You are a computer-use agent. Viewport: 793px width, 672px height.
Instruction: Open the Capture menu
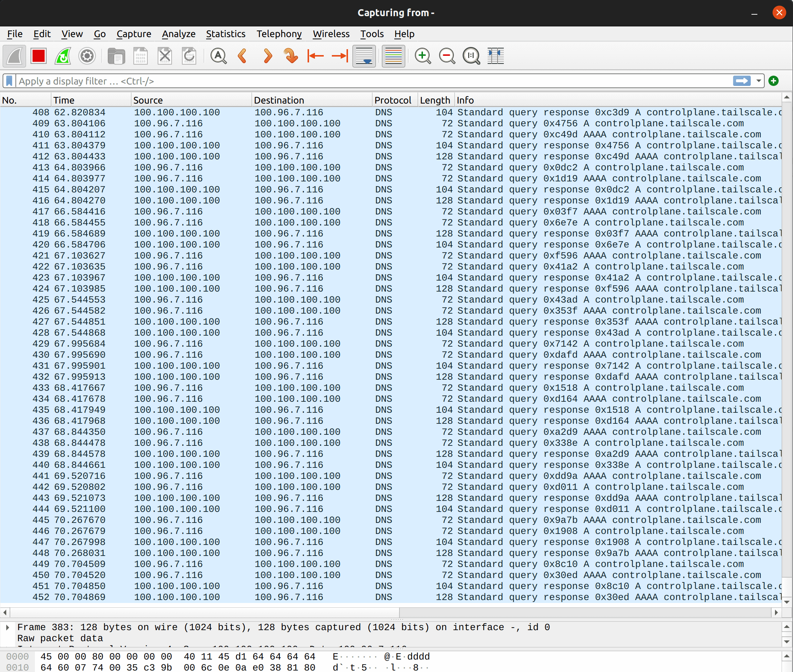(x=134, y=34)
